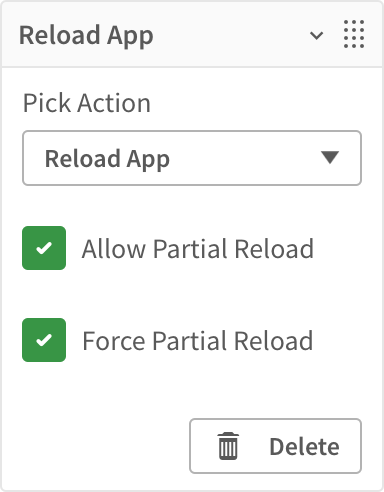
Task: Click the green Force Partial Reload box
Action: pos(44,340)
